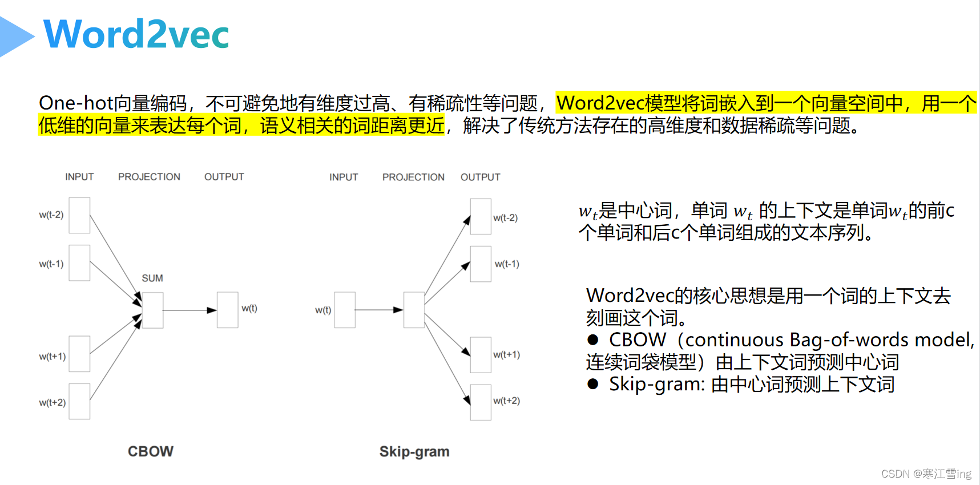Click the w(t+2) input label in CBOW
The width and height of the screenshot is (980, 485).
point(53,403)
